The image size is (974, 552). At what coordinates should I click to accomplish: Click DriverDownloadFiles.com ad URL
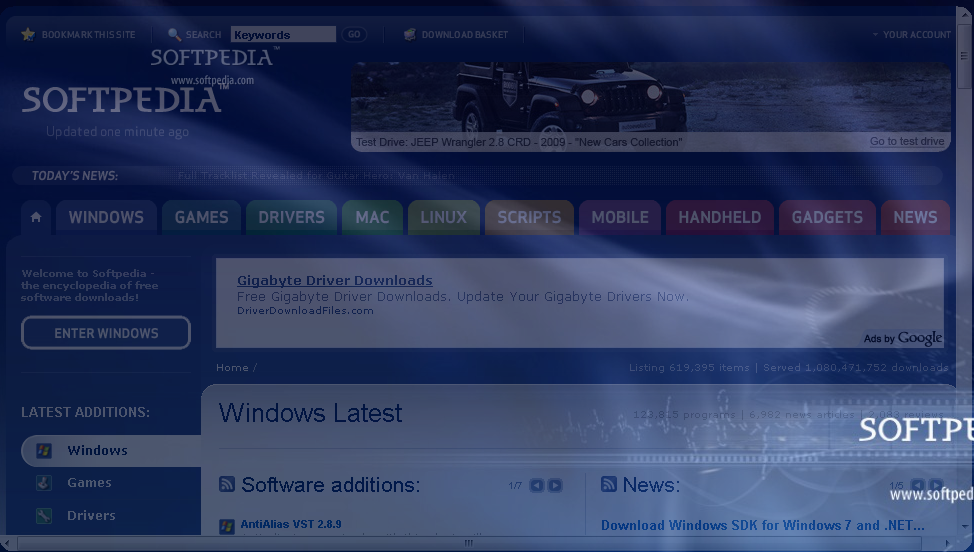pyautogui.click(x=305, y=310)
